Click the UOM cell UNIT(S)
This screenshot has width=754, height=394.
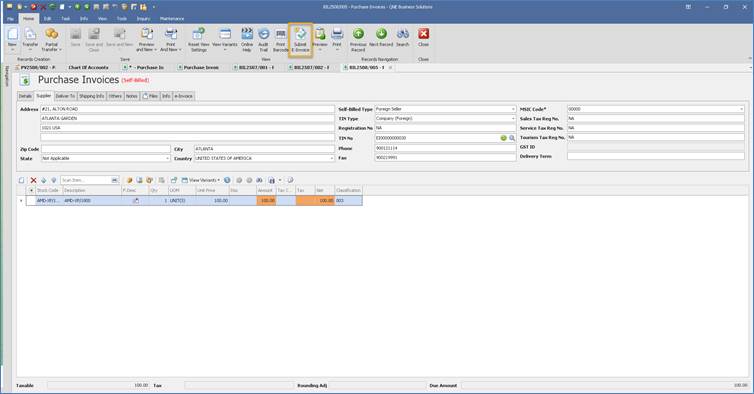(181, 201)
